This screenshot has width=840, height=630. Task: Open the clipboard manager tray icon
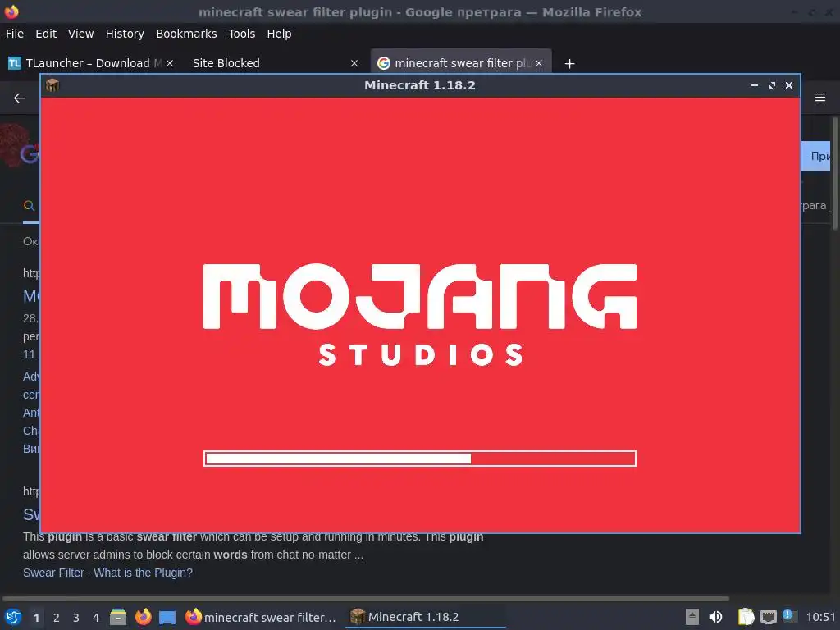746,617
